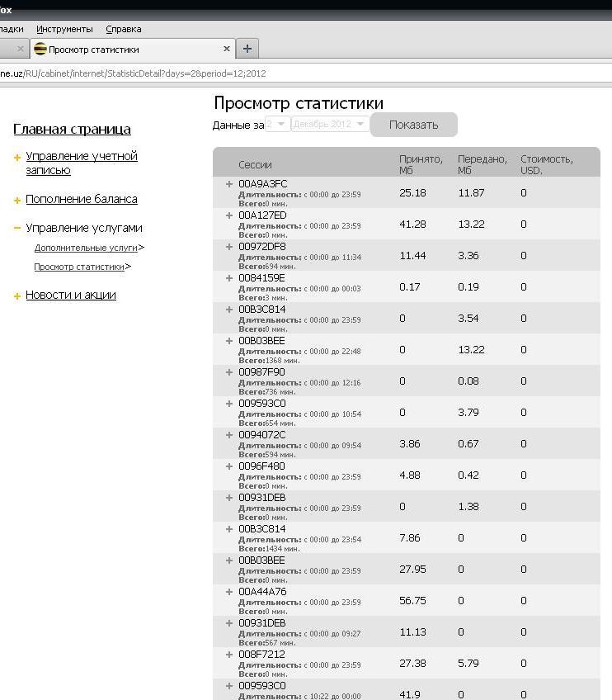Collapse minus icon beside Управление услугами
The width and height of the screenshot is (612, 700).
pos(17,228)
